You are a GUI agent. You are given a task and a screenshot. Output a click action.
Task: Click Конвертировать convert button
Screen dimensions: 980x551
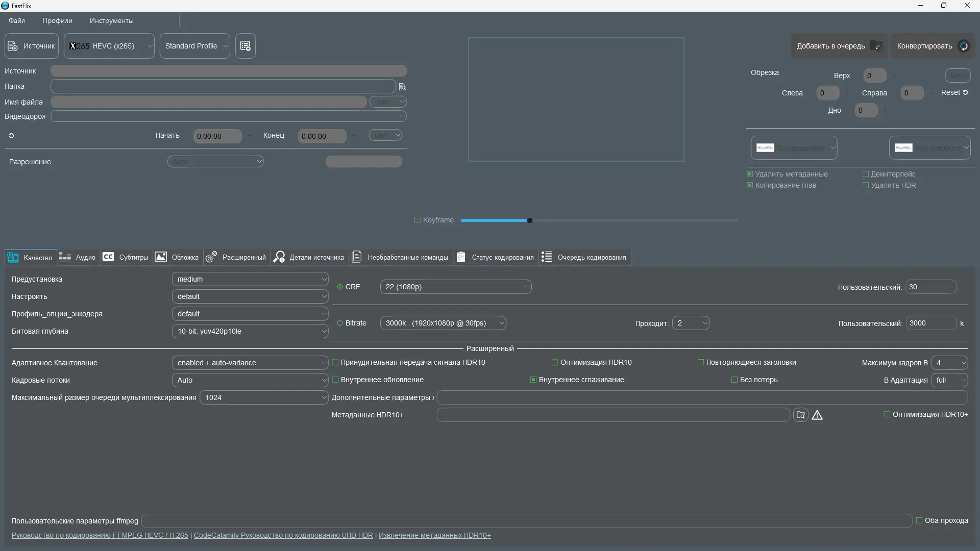click(932, 46)
